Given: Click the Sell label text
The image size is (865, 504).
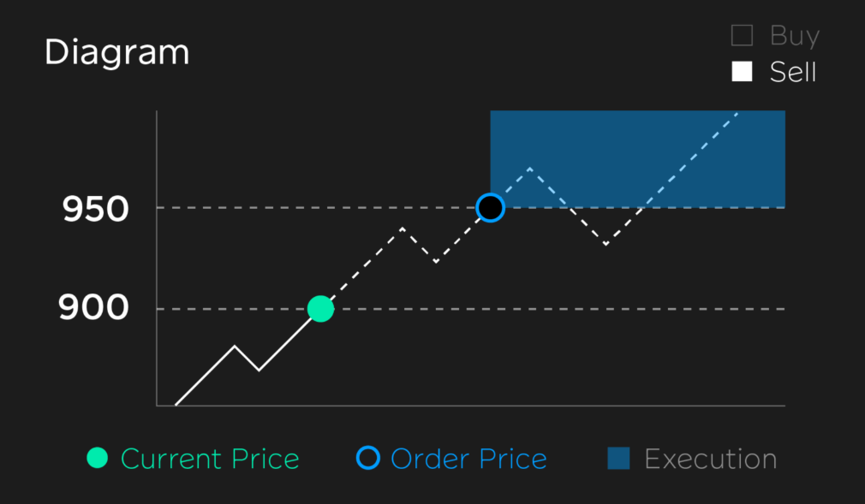Looking at the screenshot, I should click(x=793, y=72).
